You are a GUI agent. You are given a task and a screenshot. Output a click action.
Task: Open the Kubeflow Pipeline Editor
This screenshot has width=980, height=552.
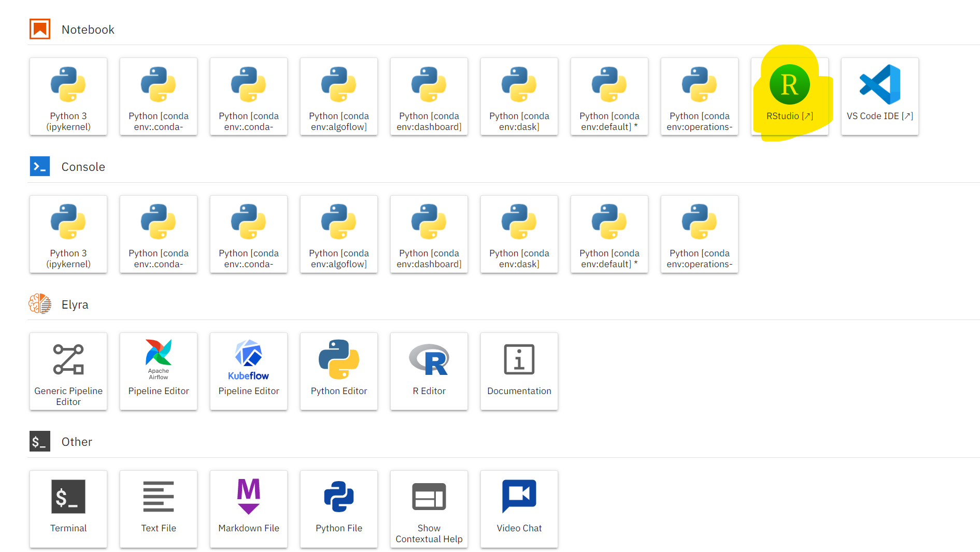[x=249, y=372]
